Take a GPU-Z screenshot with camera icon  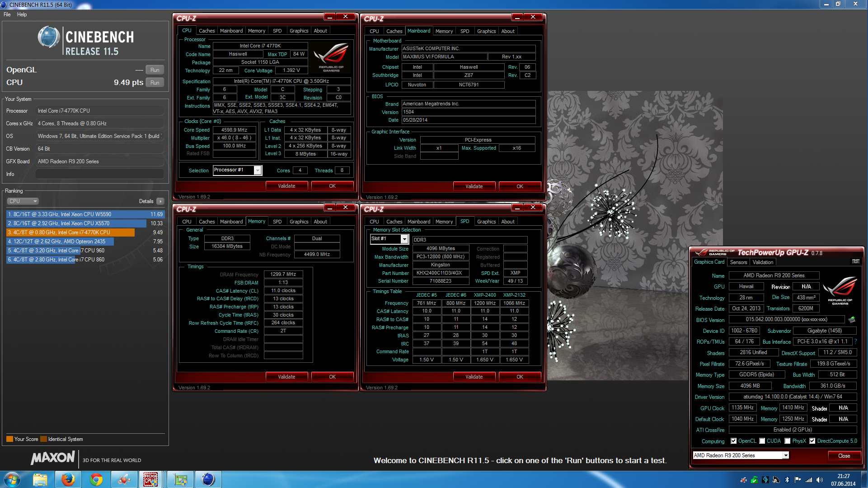855,261
